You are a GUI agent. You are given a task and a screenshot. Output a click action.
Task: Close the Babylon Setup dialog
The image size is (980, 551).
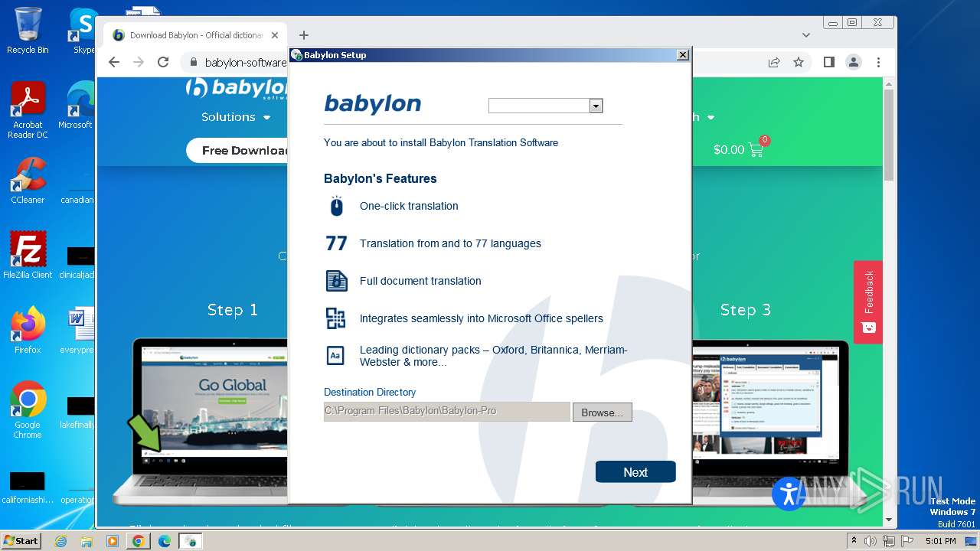click(682, 55)
